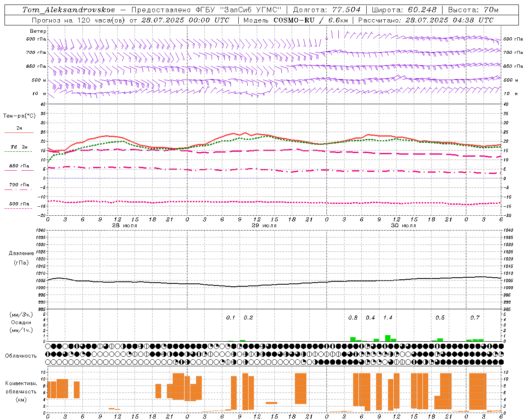
Task: Click the '0.2' precipitation amount value
Action: coord(248,318)
